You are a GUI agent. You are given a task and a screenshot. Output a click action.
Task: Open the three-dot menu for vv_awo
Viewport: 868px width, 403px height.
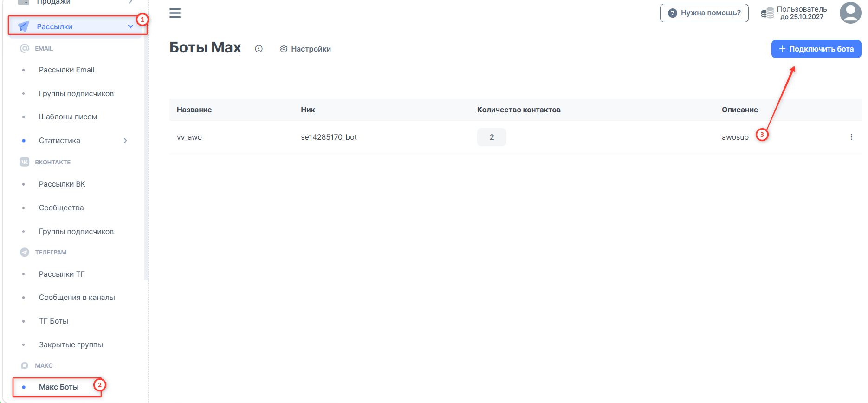pyautogui.click(x=851, y=137)
